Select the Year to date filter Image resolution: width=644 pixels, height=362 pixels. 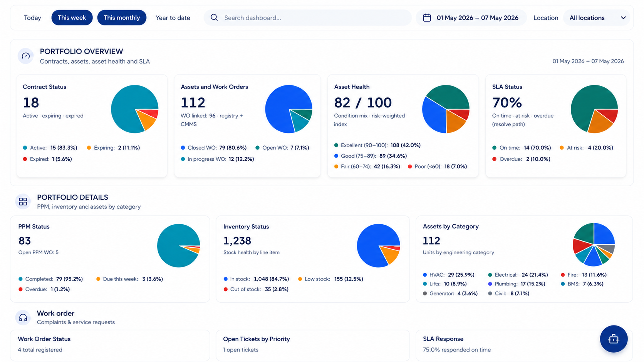click(x=173, y=18)
